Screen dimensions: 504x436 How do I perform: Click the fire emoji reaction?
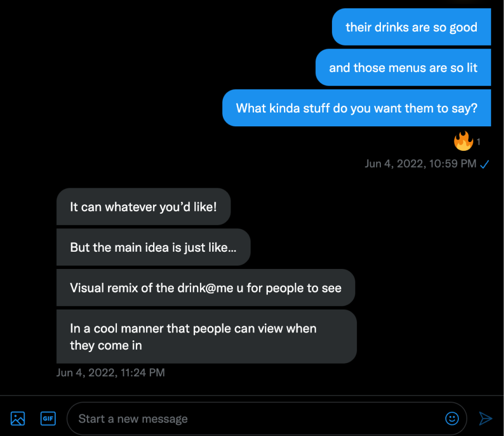tap(463, 141)
